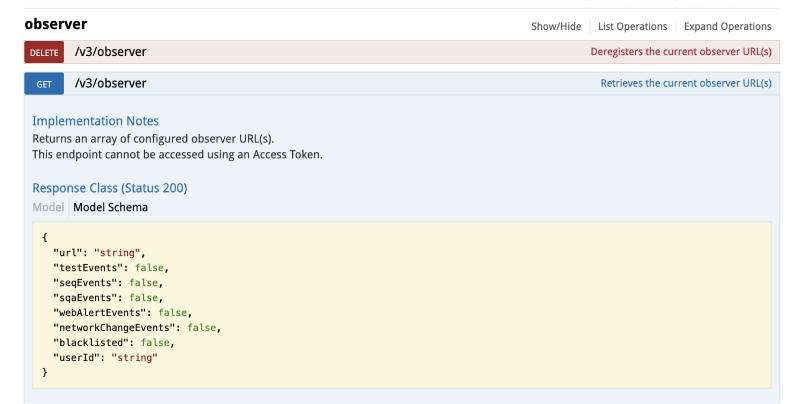The image size is (800, 404).
Task: Collapse the GET /v3/observer endpoint path
Action: pyautogui.click(x=110, y=84)
